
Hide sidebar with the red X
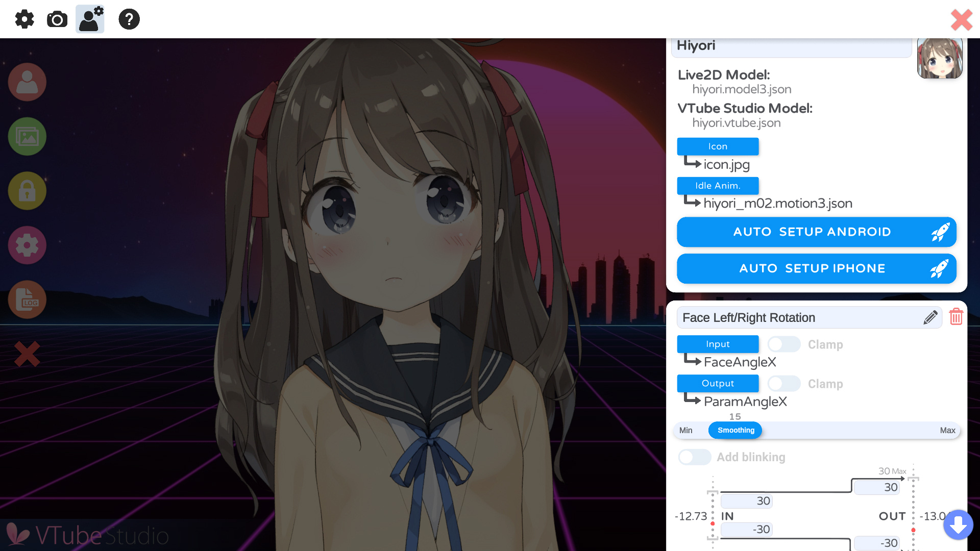[27, 354]
